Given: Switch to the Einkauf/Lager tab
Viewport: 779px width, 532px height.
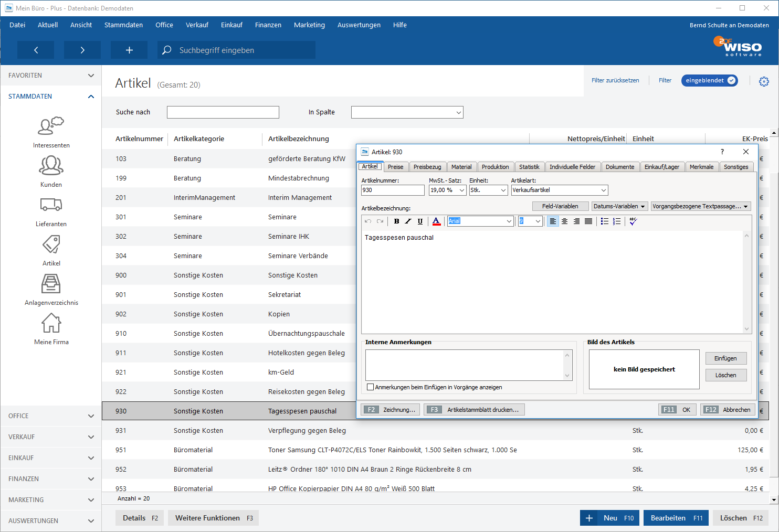Looking at the screenshot, I should 662,167.
